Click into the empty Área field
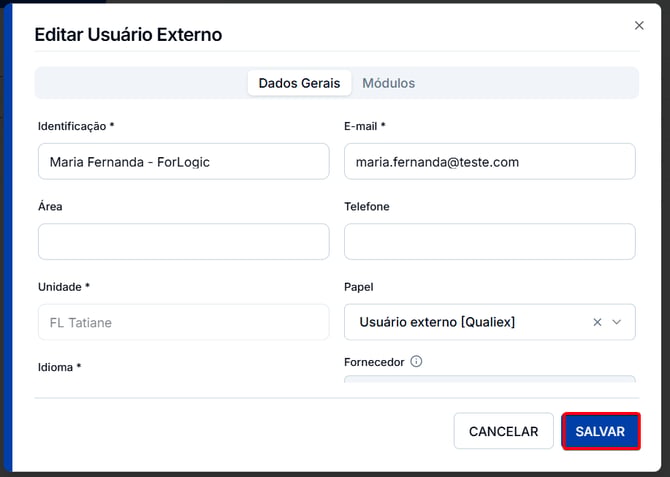The width and height of the screenshot is (670, 477). coord(183,241)
